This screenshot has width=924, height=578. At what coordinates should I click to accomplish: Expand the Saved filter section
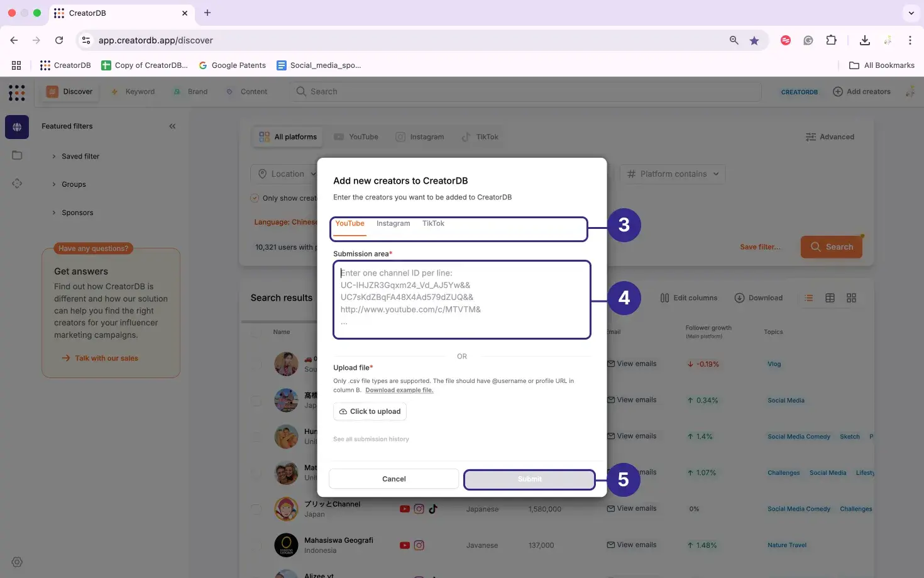[x=75, y=156]
